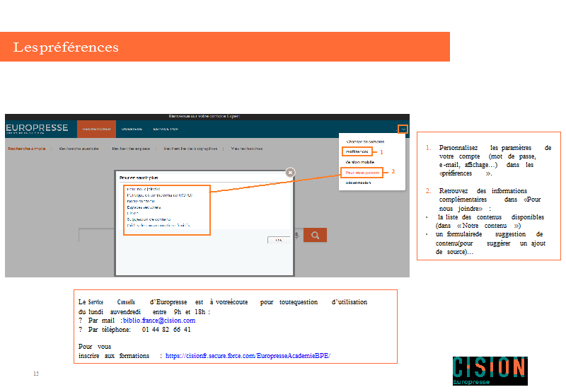
Task: Switch to the orange 'Recherches' tab
Action: (x=96, y=129)
